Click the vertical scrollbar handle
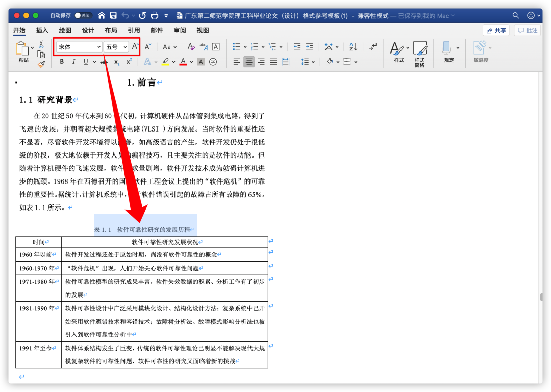The image size is (551, 392). pyautogui.click(x=541, y=297)
